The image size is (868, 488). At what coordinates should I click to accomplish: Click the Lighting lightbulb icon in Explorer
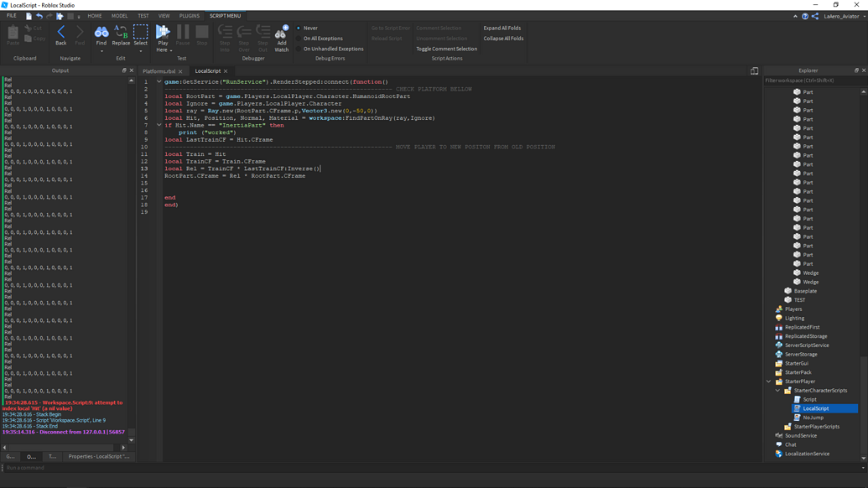pos(779,318)
